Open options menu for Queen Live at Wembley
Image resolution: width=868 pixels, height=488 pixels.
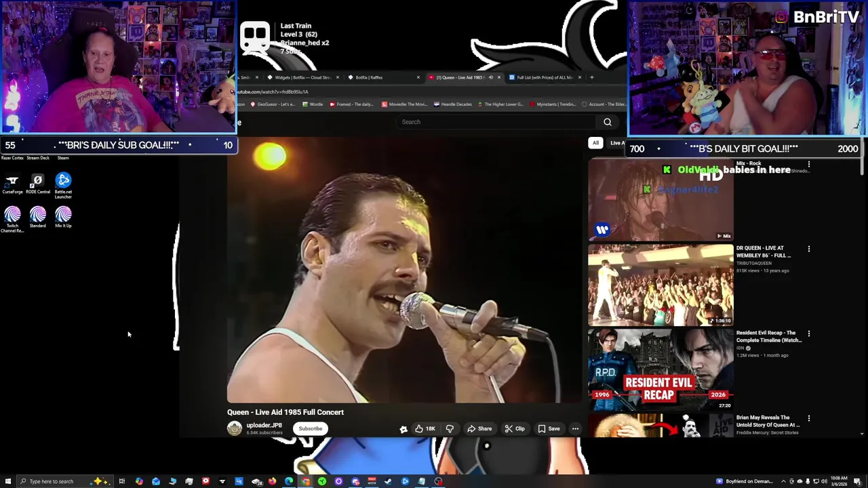pos(808,249)
